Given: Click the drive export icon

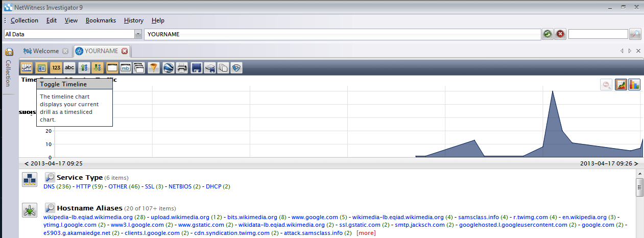Looking at the screenshot, I should 209,67.
